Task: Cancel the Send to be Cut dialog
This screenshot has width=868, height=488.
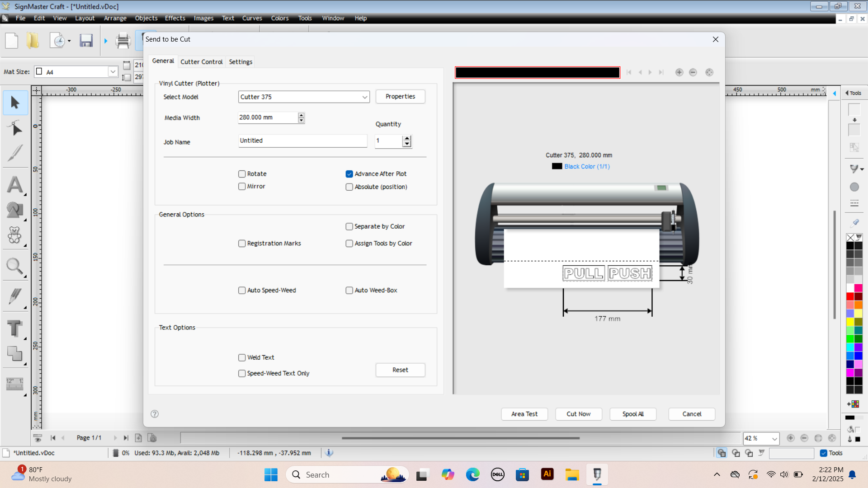Action: click(692, 414)
